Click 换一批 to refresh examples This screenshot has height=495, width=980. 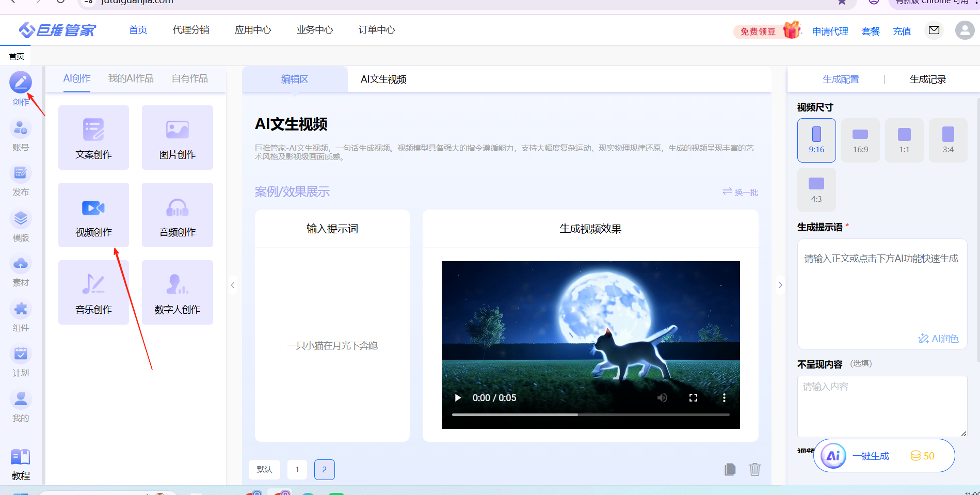tap(741, 192)
